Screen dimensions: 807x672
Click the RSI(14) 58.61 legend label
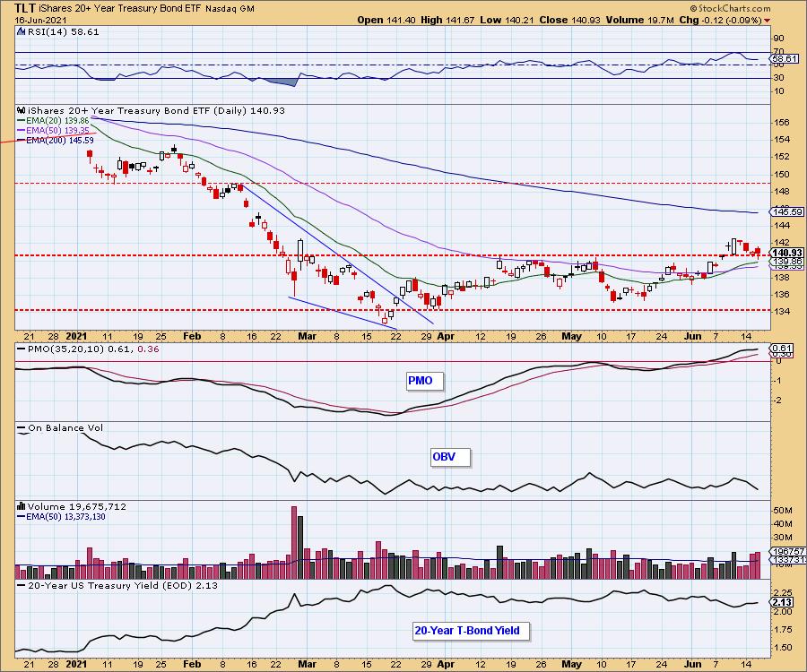click(x=63, y=31)
